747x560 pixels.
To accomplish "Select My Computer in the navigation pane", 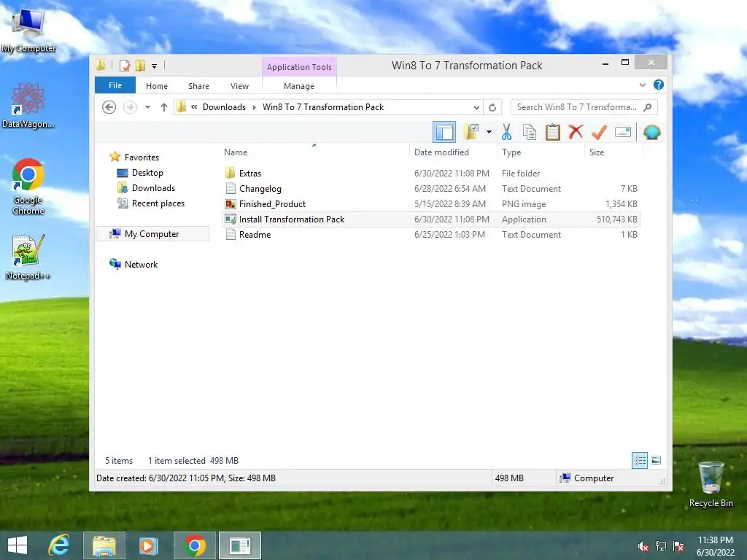I will 152,234.
